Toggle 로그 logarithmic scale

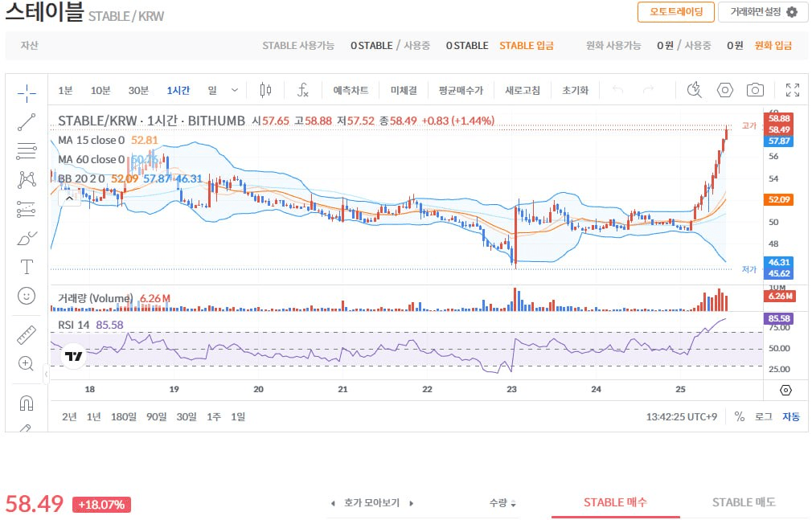coord(764,416)
